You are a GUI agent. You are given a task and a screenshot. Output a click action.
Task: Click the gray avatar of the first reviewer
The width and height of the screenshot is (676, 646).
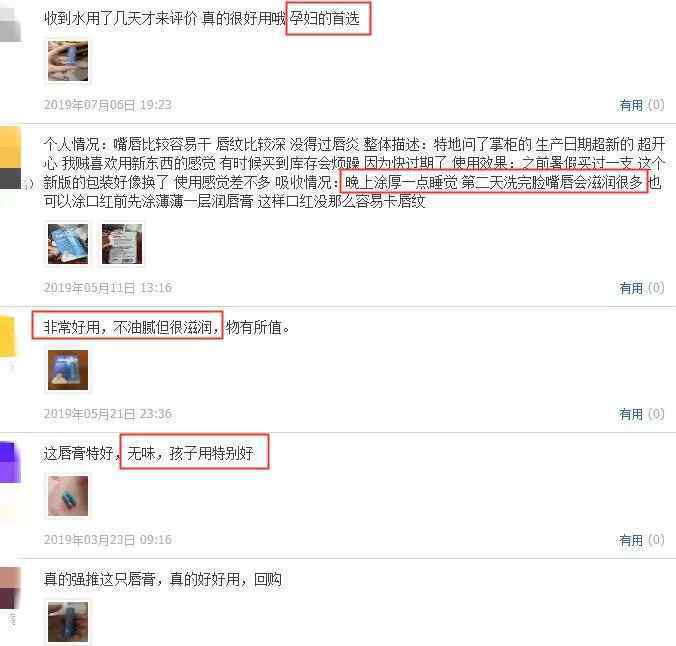coord(10,24)
